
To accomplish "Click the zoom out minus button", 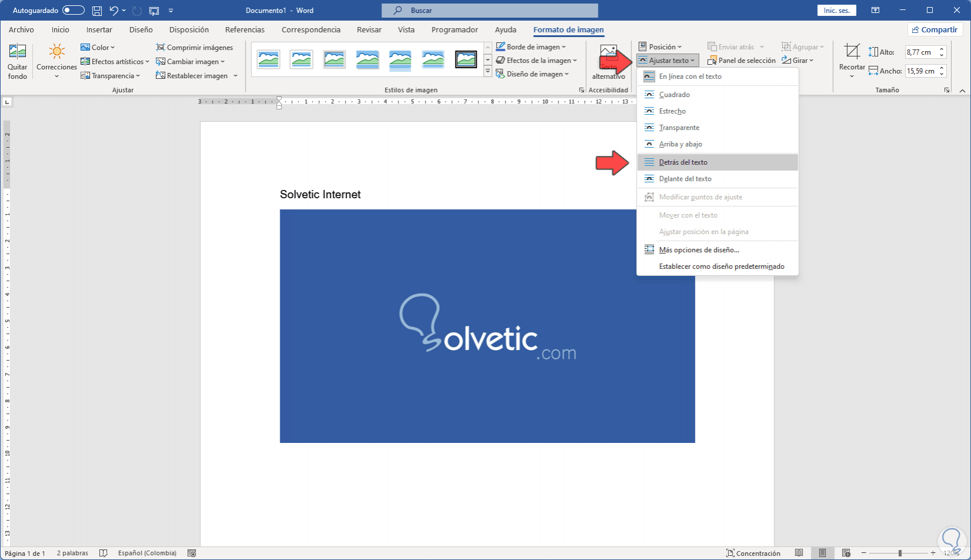I will [x=863, y=553].
